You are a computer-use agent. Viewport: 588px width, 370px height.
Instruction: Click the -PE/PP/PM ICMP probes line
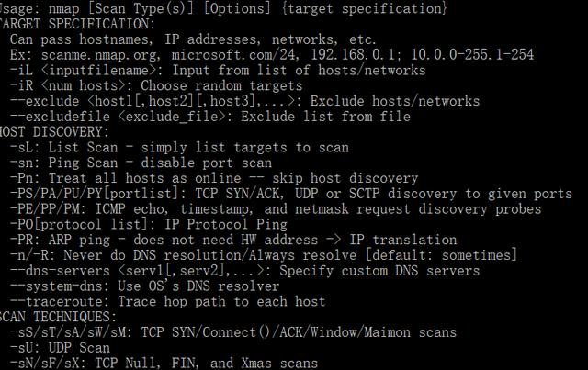276,208
